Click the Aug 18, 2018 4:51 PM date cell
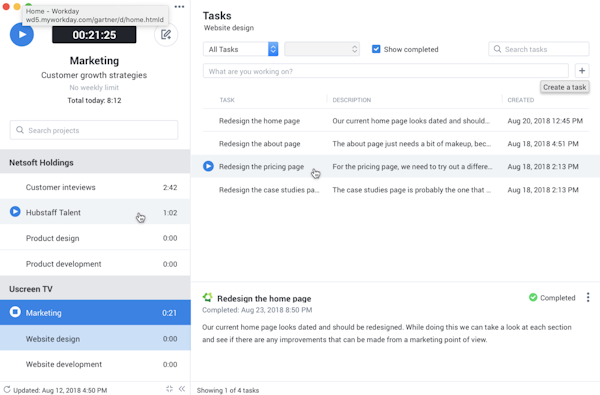The image size is (600, 395). pyautogui.click(x=543, y=144)
